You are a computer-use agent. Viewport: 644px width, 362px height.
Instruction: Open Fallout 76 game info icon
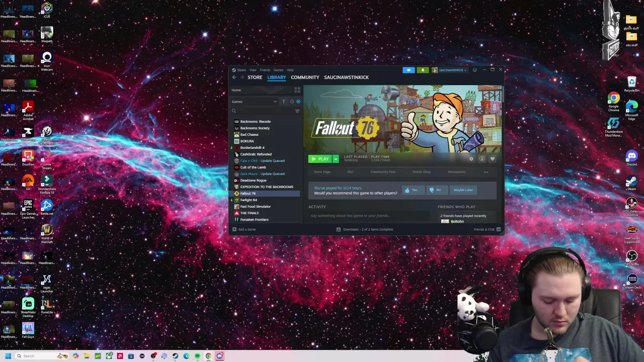pos(482,159)
